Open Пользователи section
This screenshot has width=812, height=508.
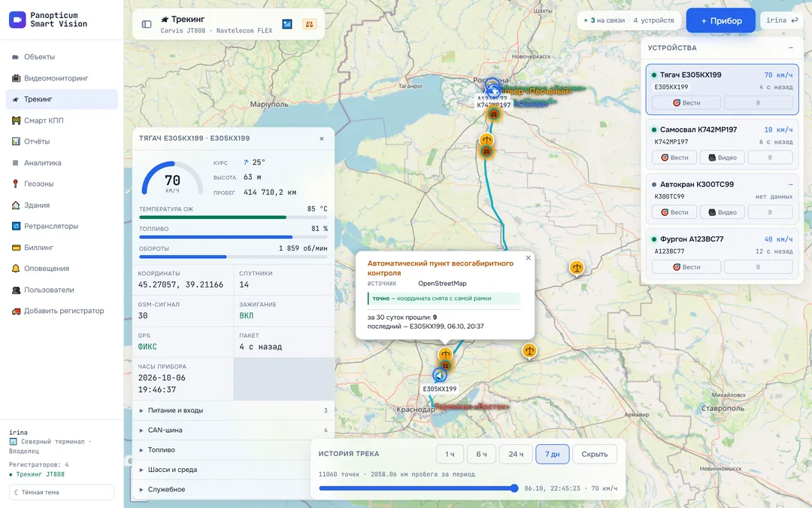pyautogui.click(x=62, y=290)
